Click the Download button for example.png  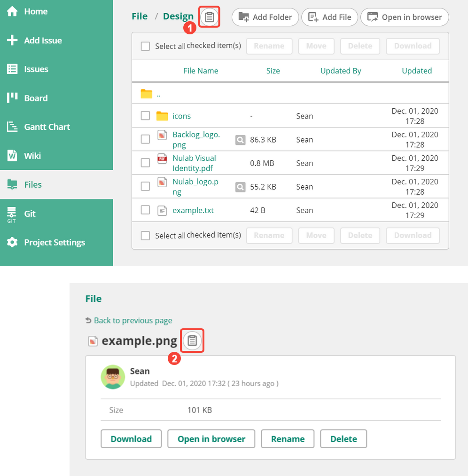(131, 439)
